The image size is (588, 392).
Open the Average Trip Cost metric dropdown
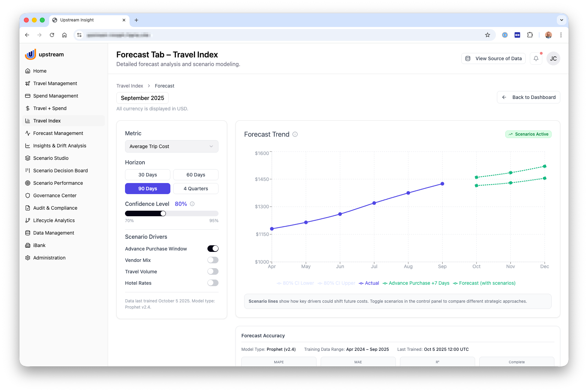[171, 146]
